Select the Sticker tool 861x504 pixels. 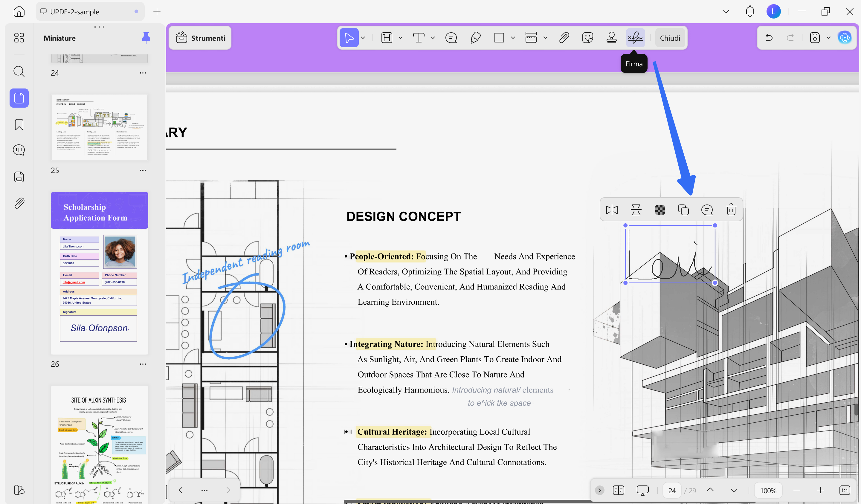click(588, 38)
